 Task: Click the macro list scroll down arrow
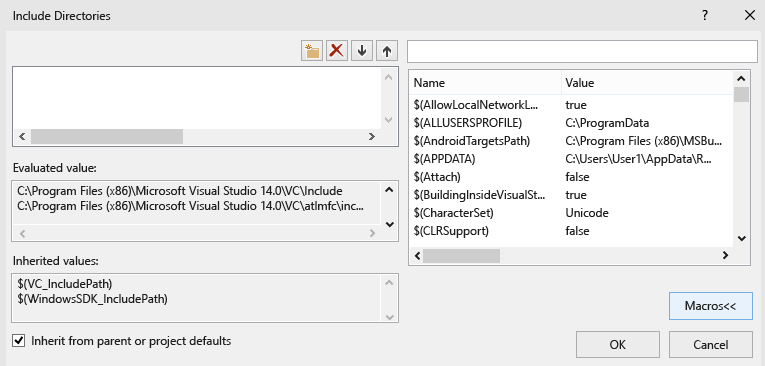(x=742, y=238)
